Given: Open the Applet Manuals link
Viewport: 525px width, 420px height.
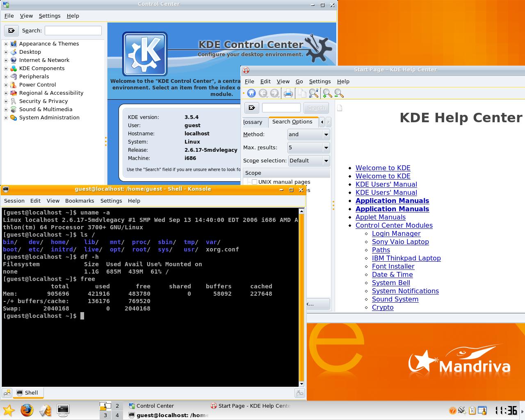Looking at the screenshot, I should pos(381,217).
